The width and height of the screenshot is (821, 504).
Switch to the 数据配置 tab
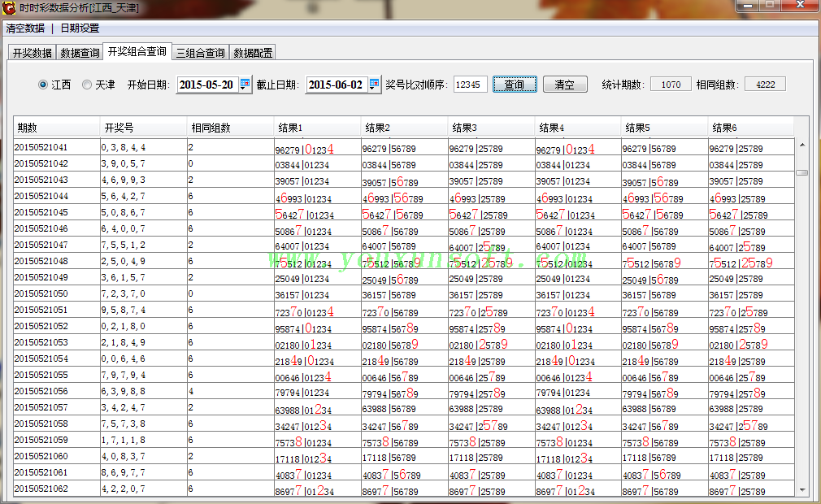[253, 53]
